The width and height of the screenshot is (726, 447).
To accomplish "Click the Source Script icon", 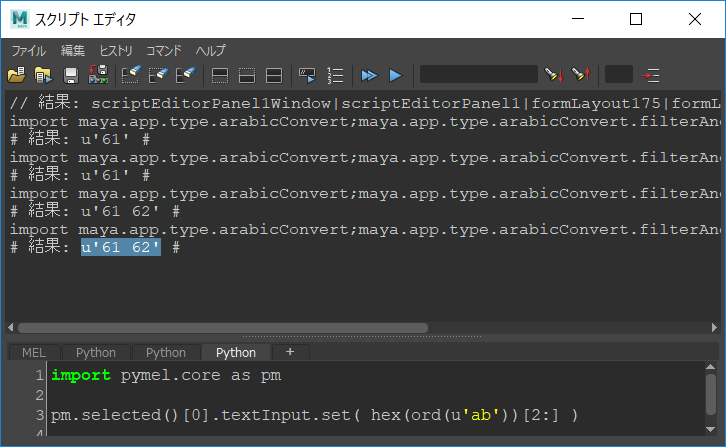I will tap(44, 75).
